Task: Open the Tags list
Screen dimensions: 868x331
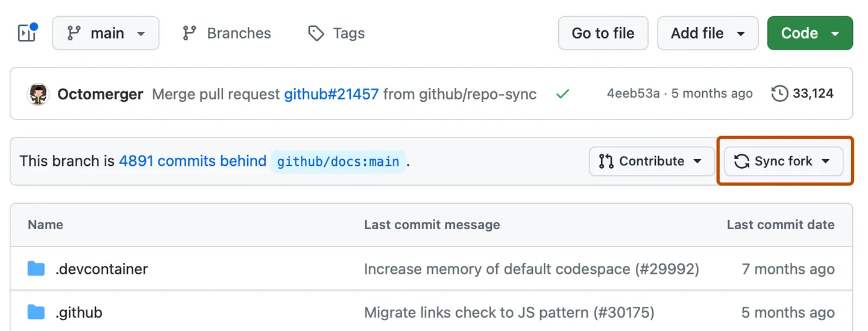Action: coord(336,33)
